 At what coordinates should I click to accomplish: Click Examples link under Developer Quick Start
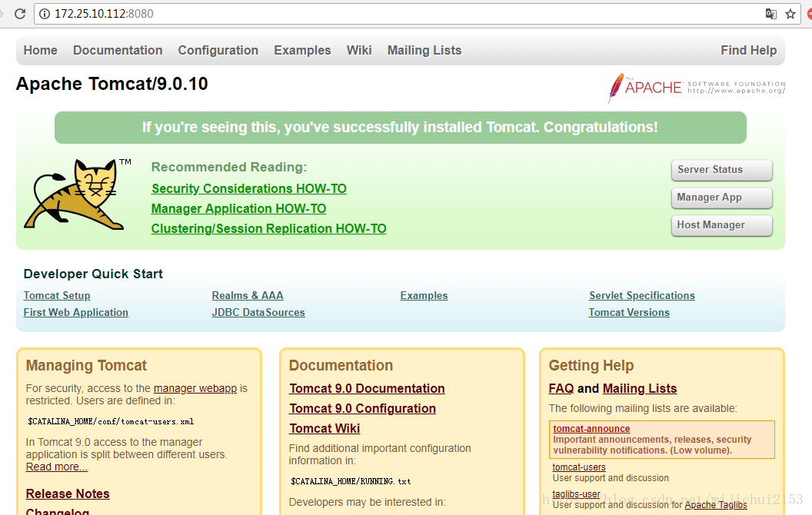click(424, 295)
